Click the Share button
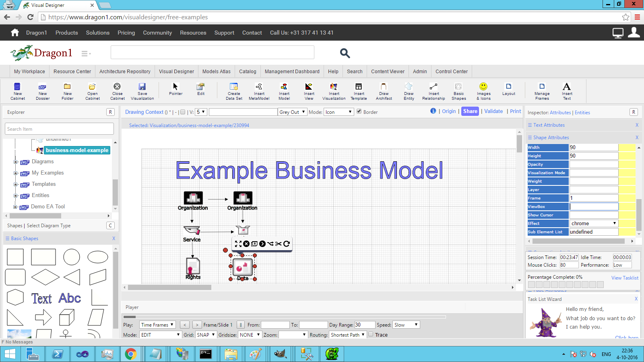 [x=470, y=111]
